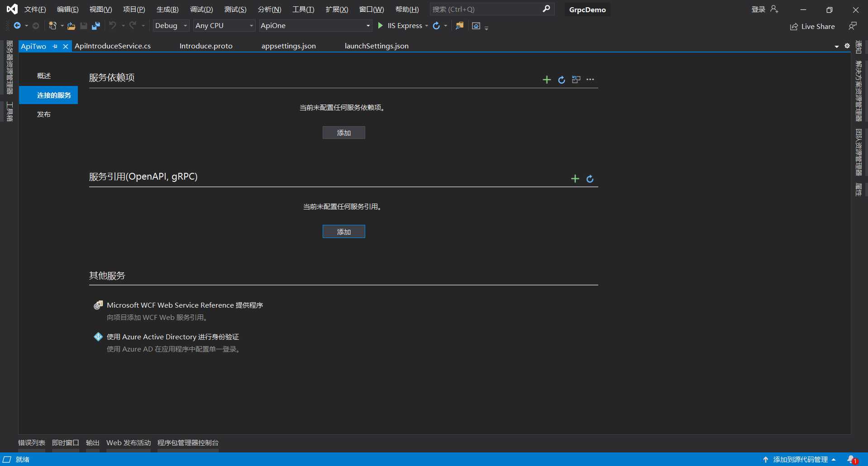Viewport: 868px width, 466px height.
Task: Click the Live Share button
Action: pyautogui.click(x=812, y=27)
